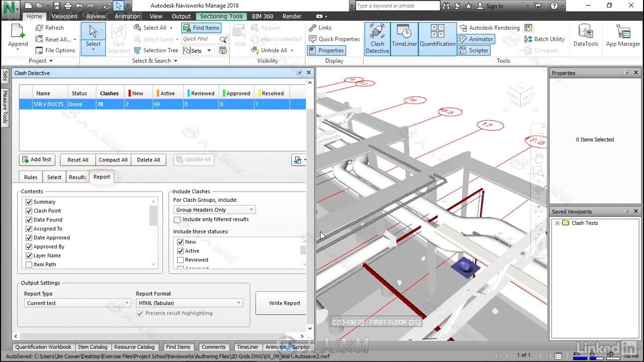Click the Quick Find input field
Image resolution: width=644 pixels, height=362 pixels.
click(200, 39)
